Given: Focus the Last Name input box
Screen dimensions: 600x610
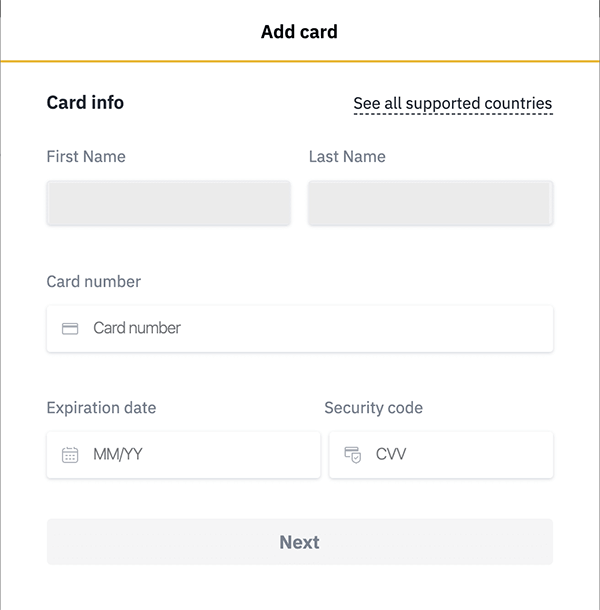Looking at the screenshot, I should pos(431,203).
